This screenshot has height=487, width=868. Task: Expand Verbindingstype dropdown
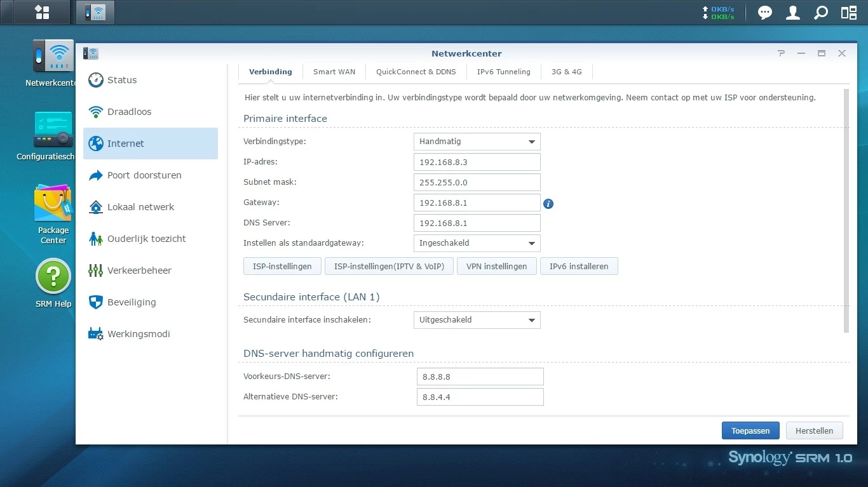tap(477, 142)
